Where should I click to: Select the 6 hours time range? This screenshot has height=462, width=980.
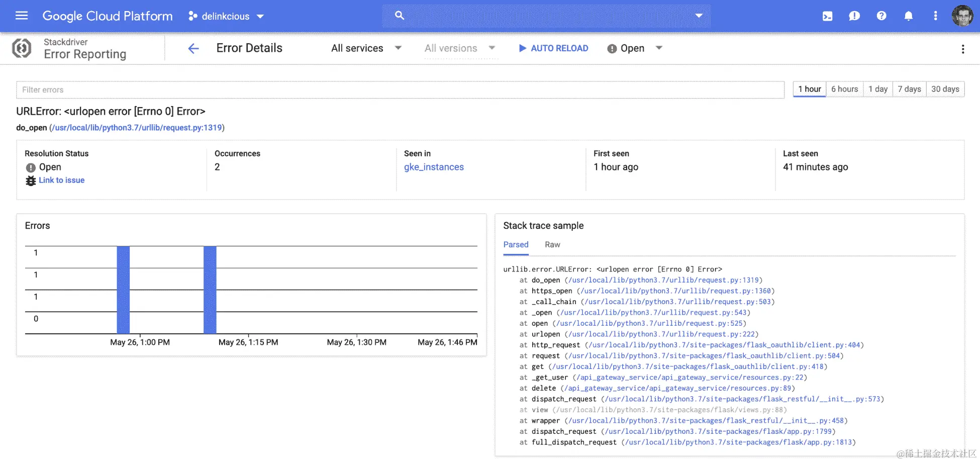(844, 89)
